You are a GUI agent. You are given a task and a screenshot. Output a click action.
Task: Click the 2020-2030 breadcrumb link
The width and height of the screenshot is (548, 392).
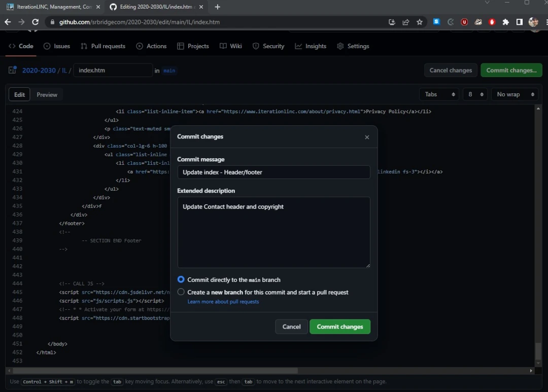click(39, 70)
